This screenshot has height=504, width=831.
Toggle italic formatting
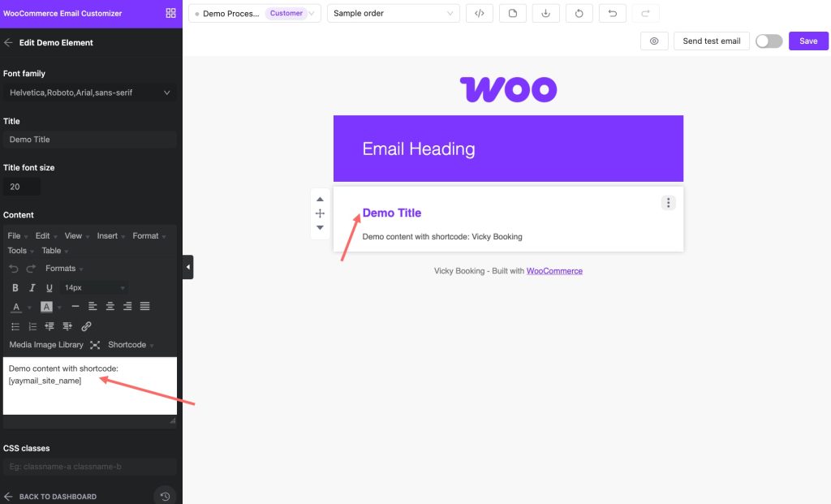pos(32,288)
